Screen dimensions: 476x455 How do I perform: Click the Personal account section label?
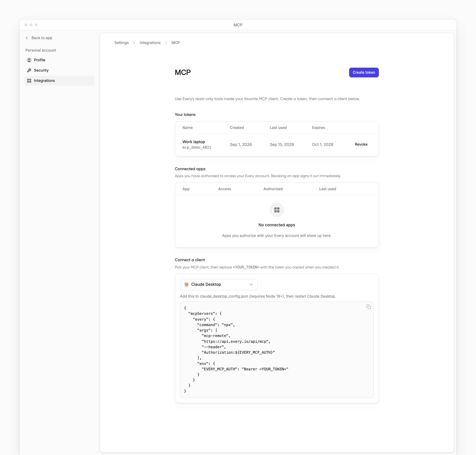coord(41,50)
